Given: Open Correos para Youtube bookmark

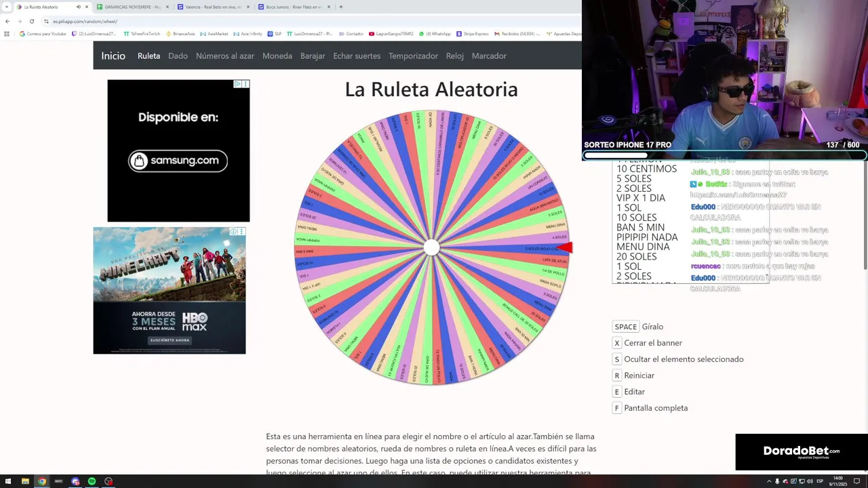Looking at the screenshot, I should coord(43,33).
